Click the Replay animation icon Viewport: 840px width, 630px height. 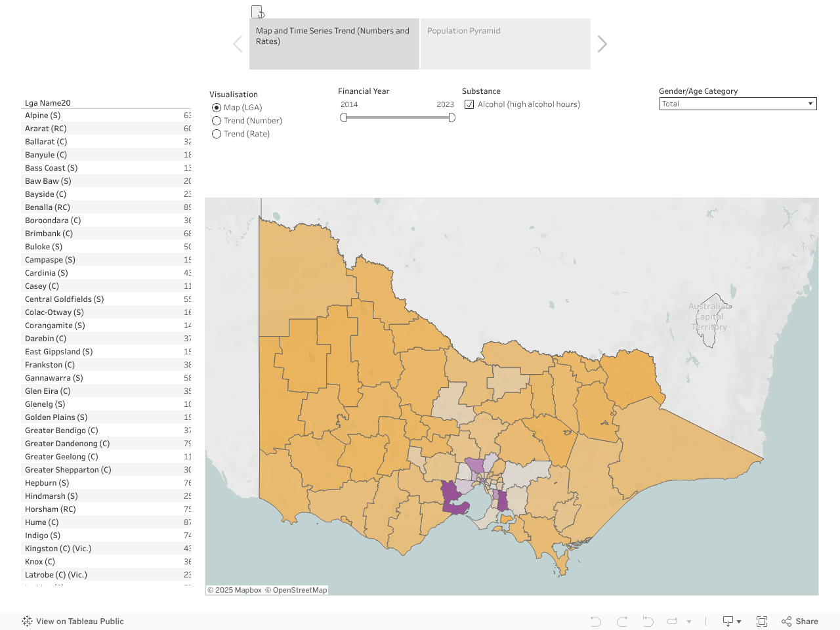672,621
